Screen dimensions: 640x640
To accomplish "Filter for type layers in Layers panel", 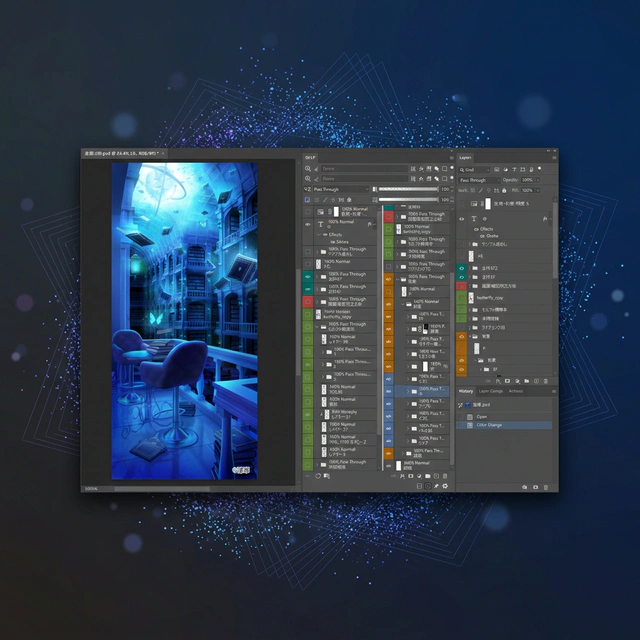I will 514,169.
